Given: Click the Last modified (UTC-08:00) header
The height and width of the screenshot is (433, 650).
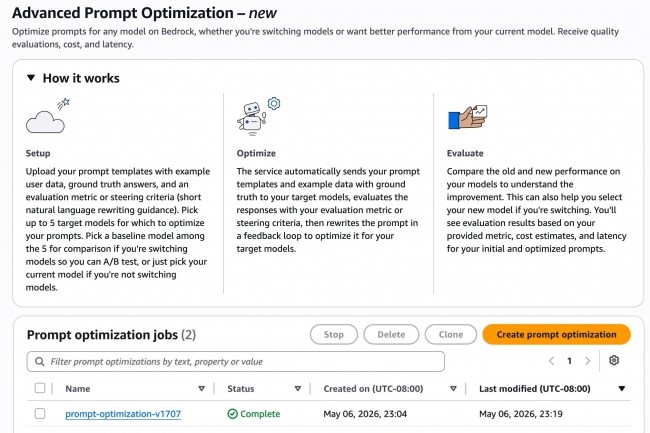Looking at the screenshot, I should pyautogui.click(x=535, y=389).
